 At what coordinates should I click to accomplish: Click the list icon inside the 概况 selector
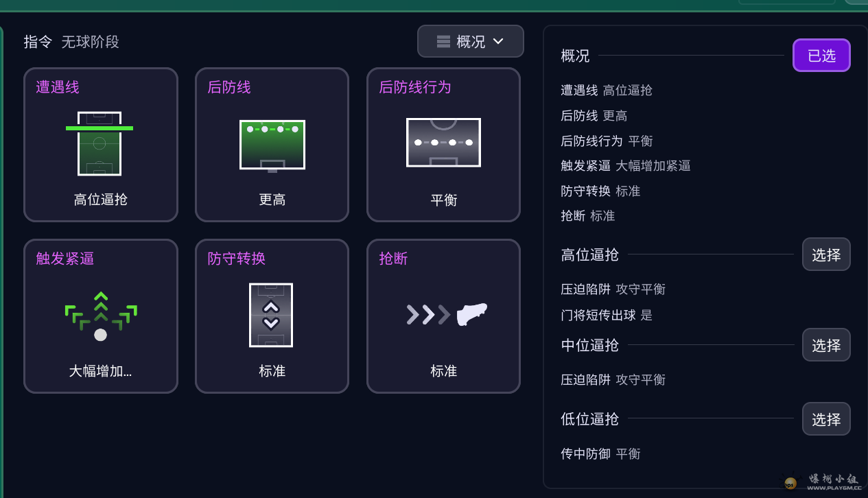point(444,40)
